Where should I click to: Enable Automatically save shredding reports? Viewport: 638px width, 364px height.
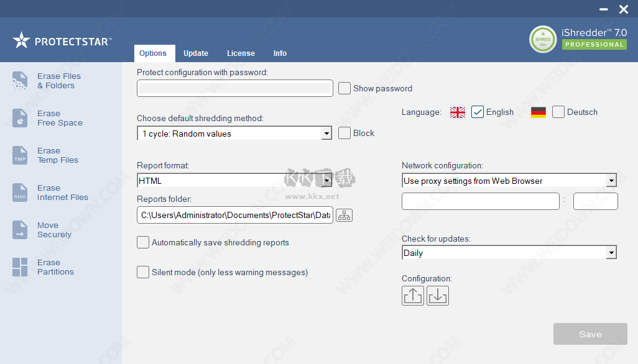pos(143,242)
